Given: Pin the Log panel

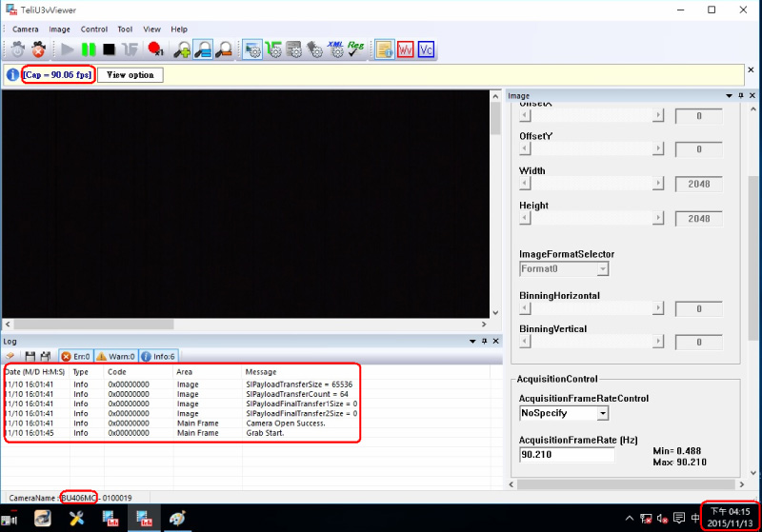Looking at the screenshot, I should tap(484, 342).
